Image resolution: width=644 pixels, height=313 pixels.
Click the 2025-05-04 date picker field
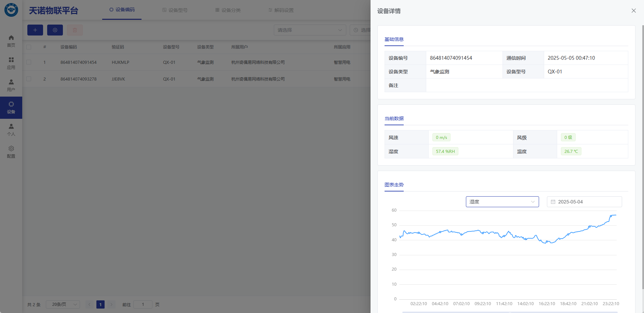point(584,202)
